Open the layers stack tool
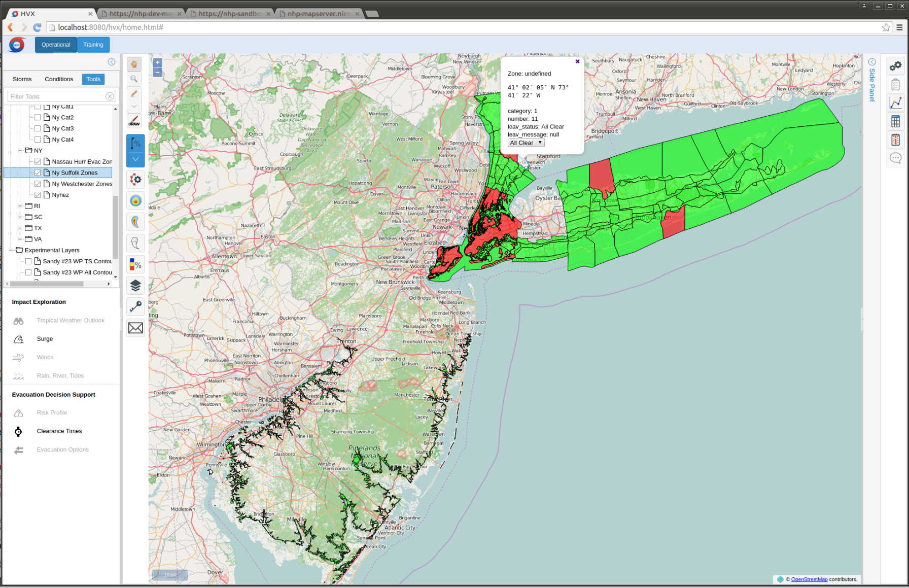This screenshot has width=909, height=588. pyautogui.click(x=135, y=286)
